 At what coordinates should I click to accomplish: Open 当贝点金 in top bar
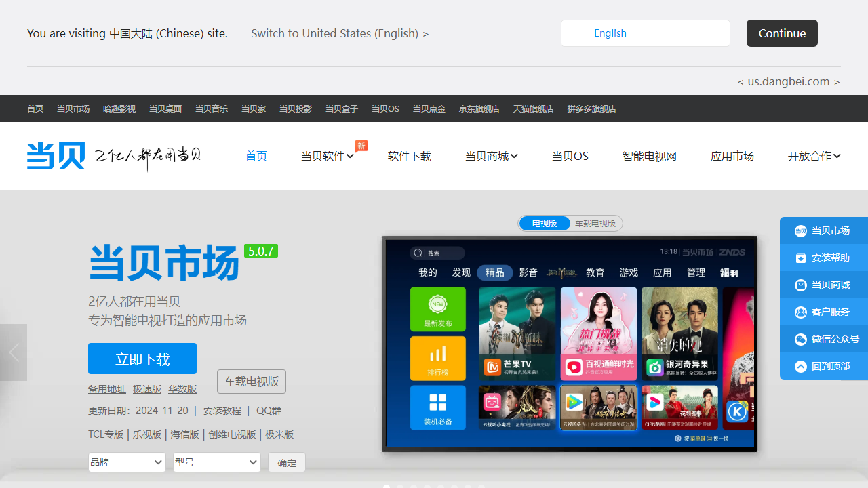[x=429, y=108]
